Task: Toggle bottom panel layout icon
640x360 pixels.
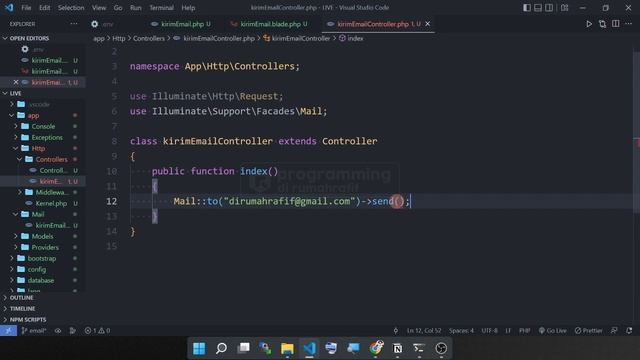Action: coord(538,8)
